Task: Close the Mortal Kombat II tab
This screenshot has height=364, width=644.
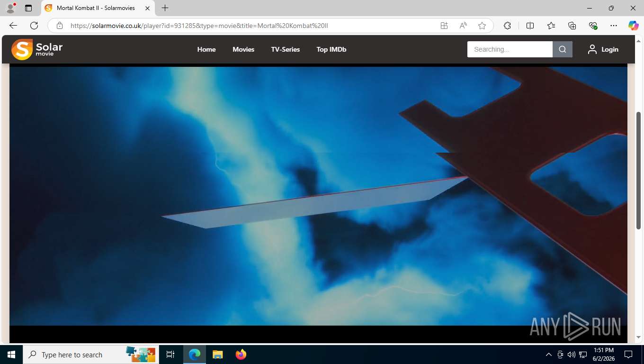Action: click(148, 8)
